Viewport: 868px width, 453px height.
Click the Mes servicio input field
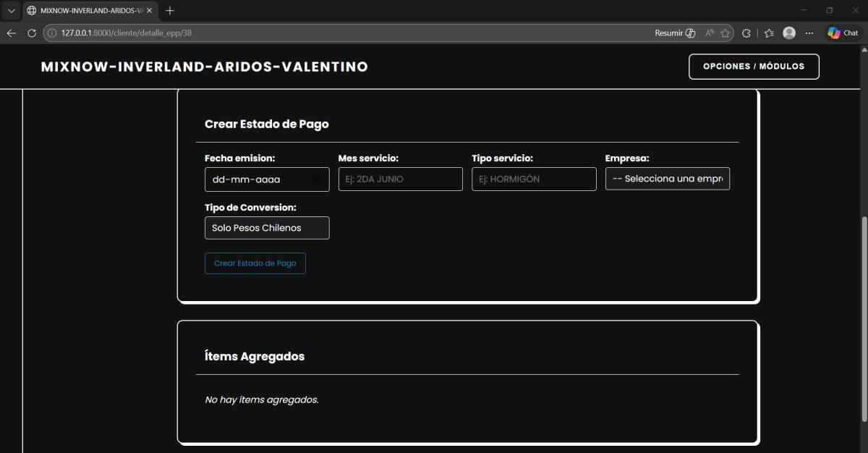point(401,179)
